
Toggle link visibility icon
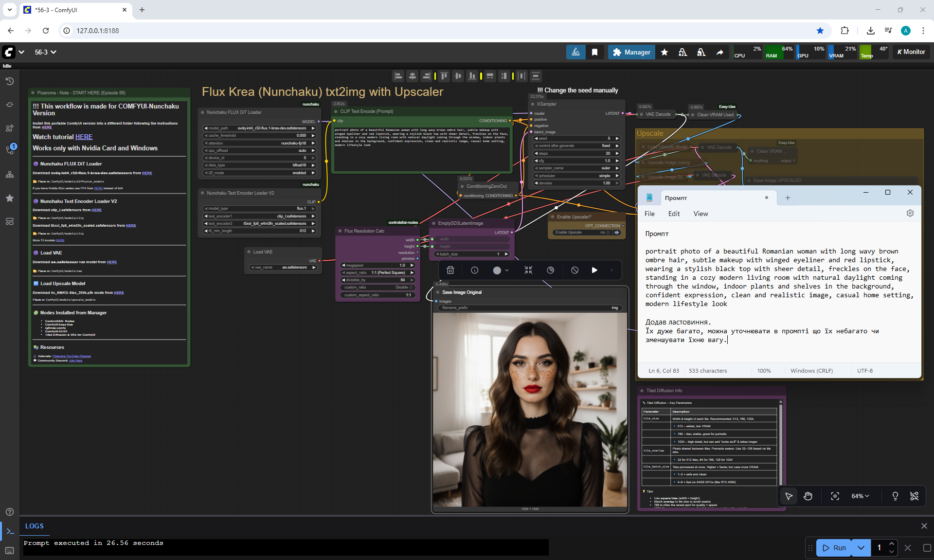coord(914,496)
